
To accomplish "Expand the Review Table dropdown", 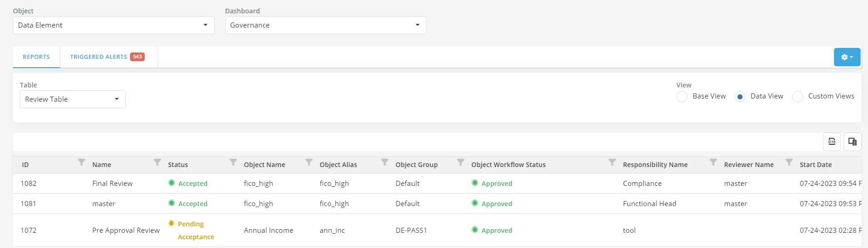I will [73, 99].
